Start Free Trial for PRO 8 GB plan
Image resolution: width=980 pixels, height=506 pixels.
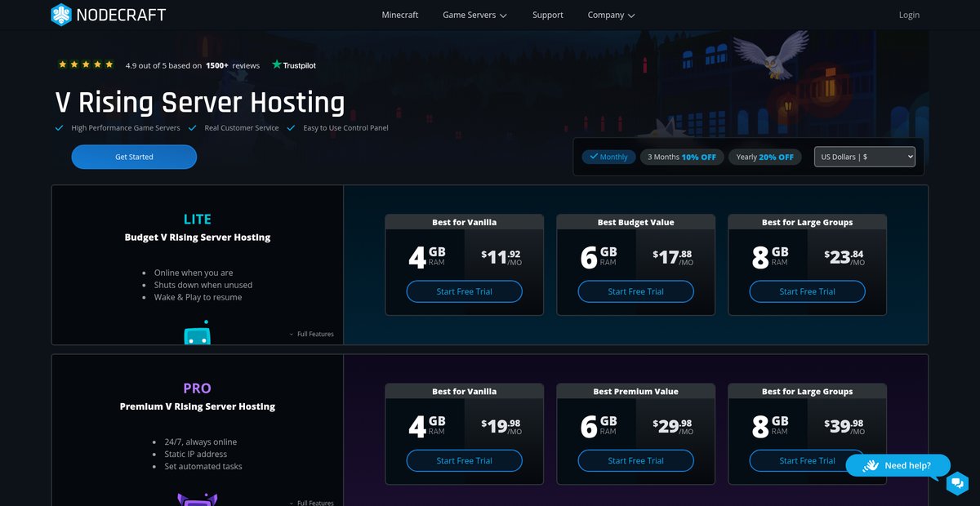coord(807,460)
